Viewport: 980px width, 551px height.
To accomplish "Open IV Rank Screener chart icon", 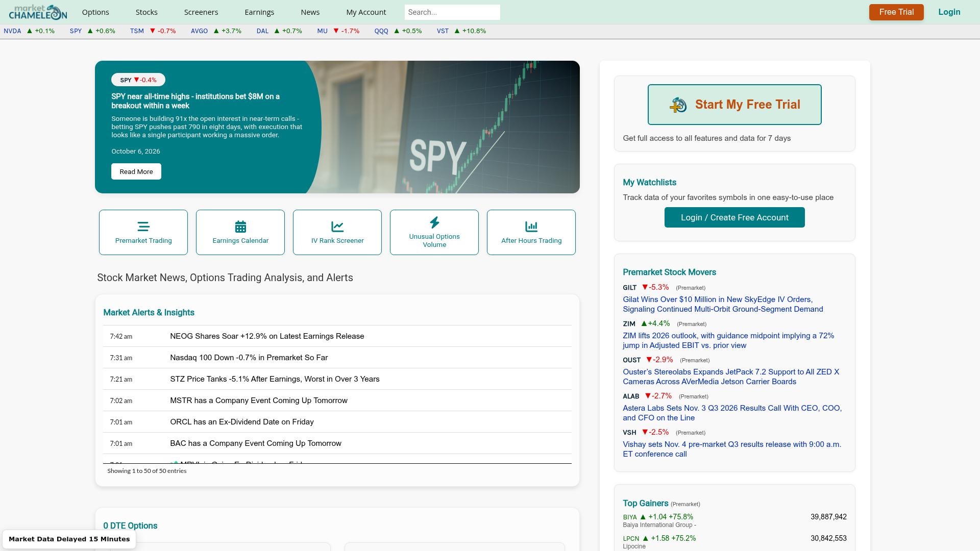I will (337, 227).
